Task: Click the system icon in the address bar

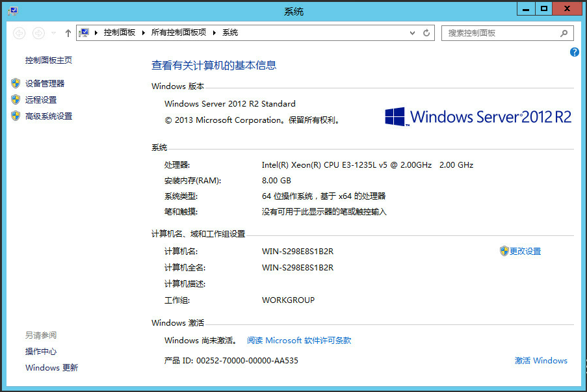Action: [84, 33]
